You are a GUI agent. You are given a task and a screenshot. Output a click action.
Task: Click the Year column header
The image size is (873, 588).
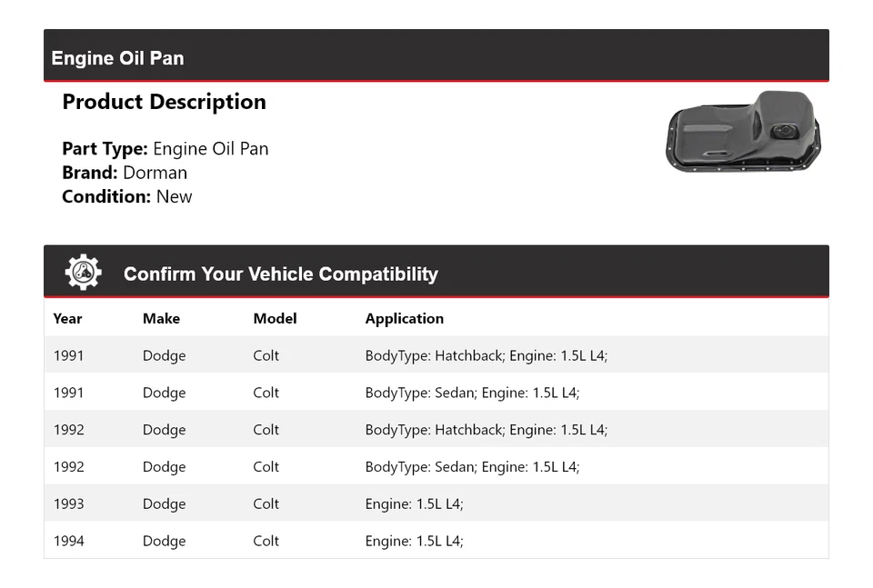click(67, 318)
